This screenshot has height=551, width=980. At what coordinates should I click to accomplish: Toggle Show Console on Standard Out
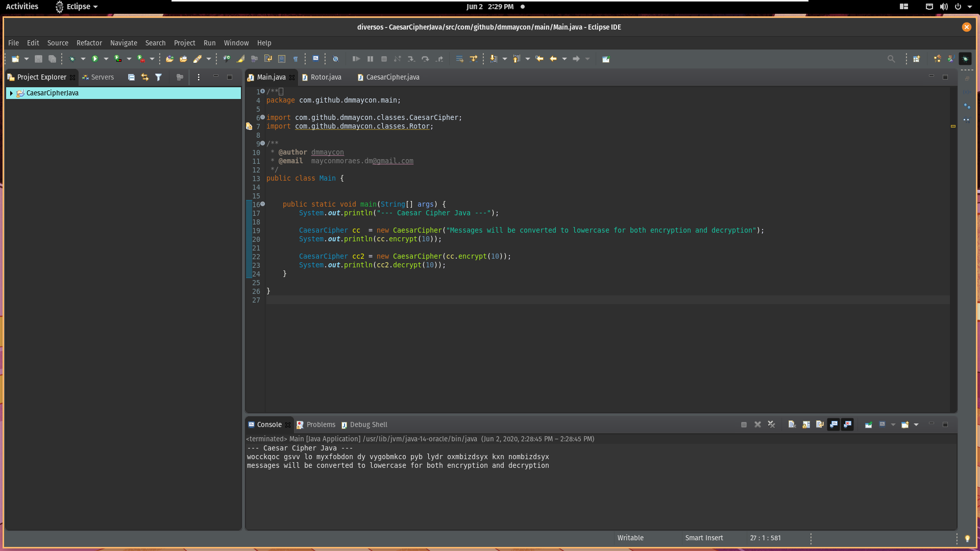click(834, 424)
